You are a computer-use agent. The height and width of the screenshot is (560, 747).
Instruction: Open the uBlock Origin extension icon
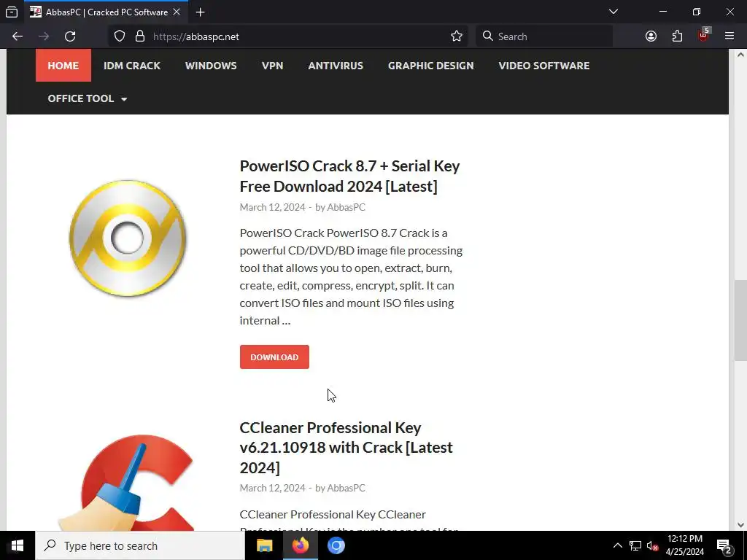(704, 35)
